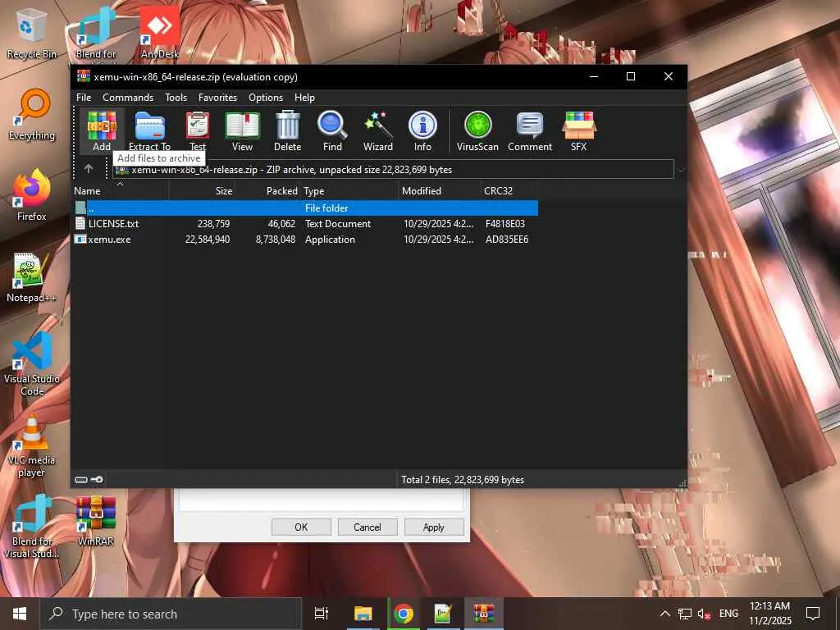The width and height of the screenshot is (840, 630).
Task: Go up one level arrow
Action: [89, 169]
